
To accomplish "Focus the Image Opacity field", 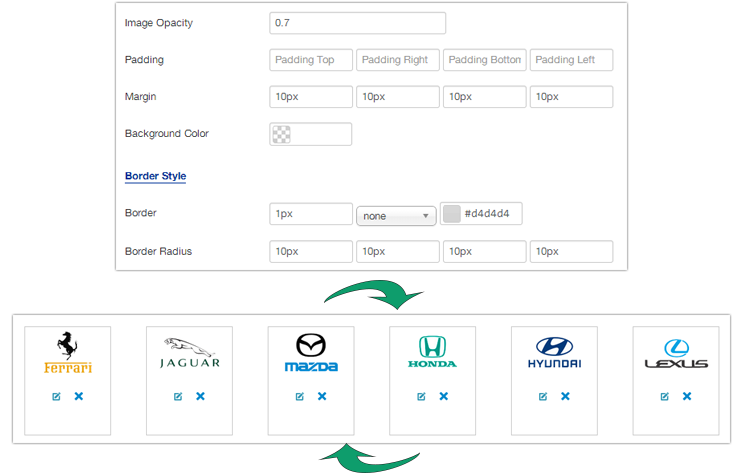I will pyautogui.click(x=357, y=23).
